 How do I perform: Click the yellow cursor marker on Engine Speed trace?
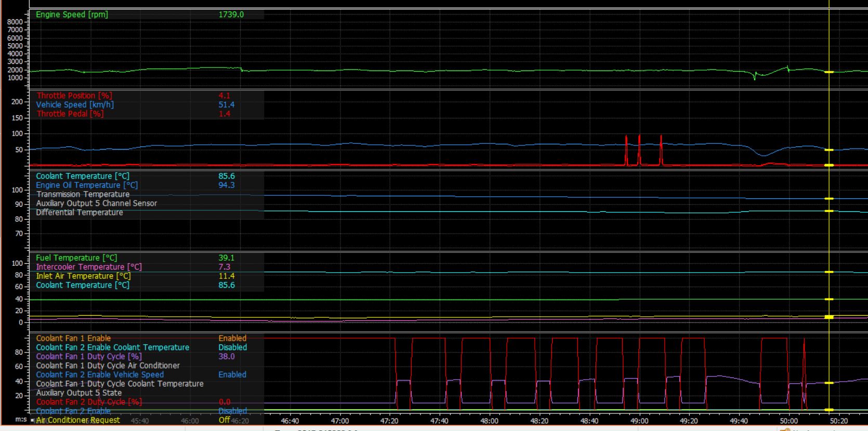click(829, 72)
